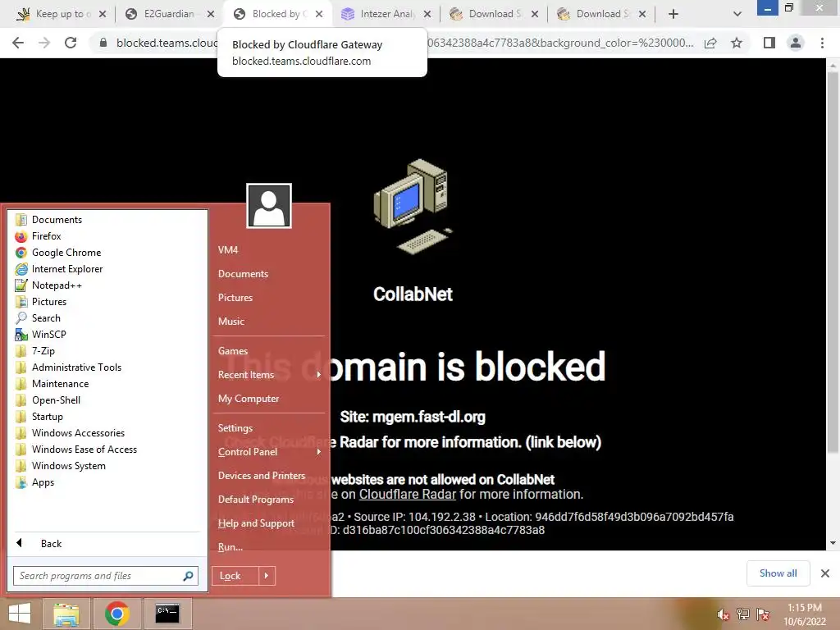Open a new browser tab
The image size is (840, 630).
(673, 14)
